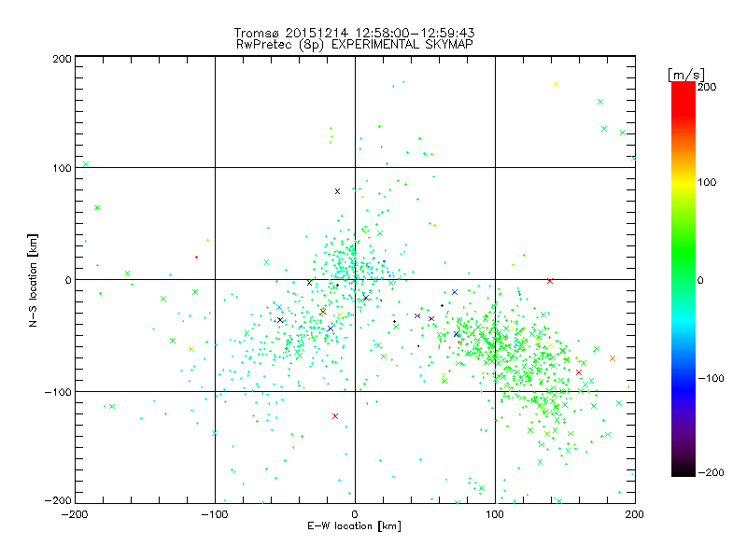Screen dimensions: 747x560
Task: Click the color bar's "-100" tick label
Action: click(711, 378)
